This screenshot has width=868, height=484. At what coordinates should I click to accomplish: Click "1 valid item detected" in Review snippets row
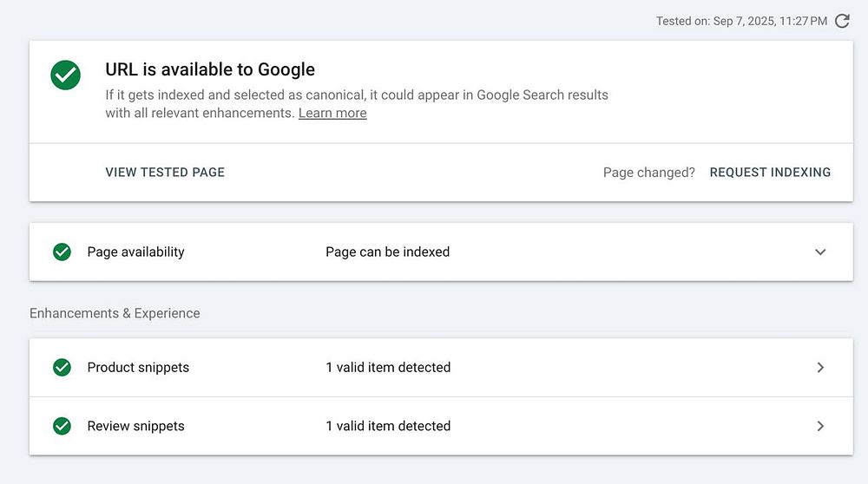click(388, 426)
